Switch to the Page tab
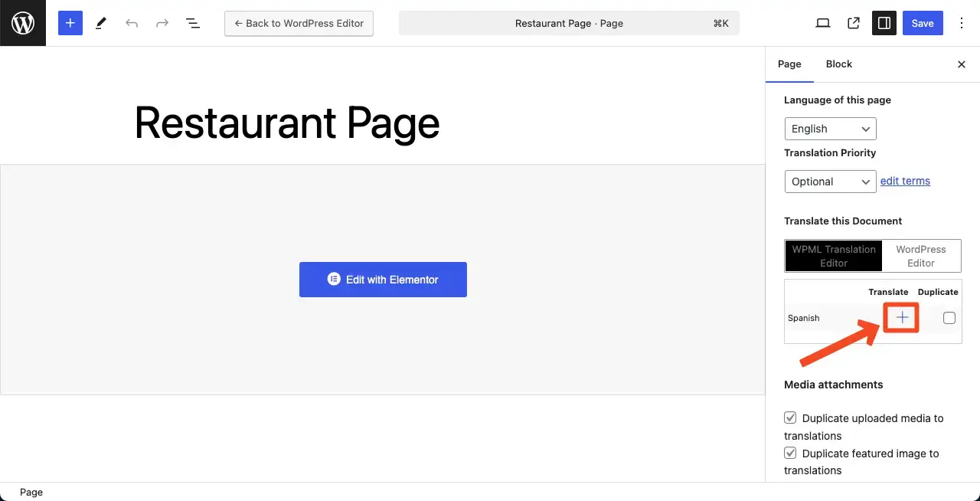 [x=789, y=64]
